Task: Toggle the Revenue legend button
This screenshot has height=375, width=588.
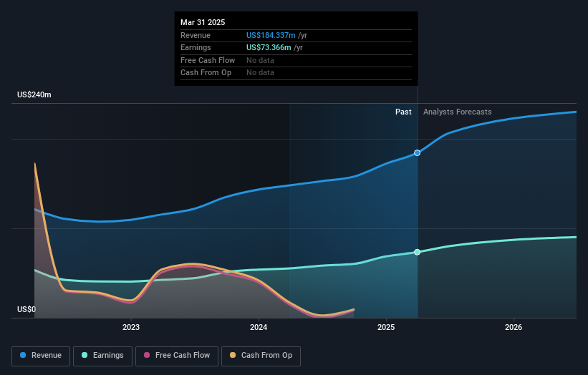Action: pos(41,356)
